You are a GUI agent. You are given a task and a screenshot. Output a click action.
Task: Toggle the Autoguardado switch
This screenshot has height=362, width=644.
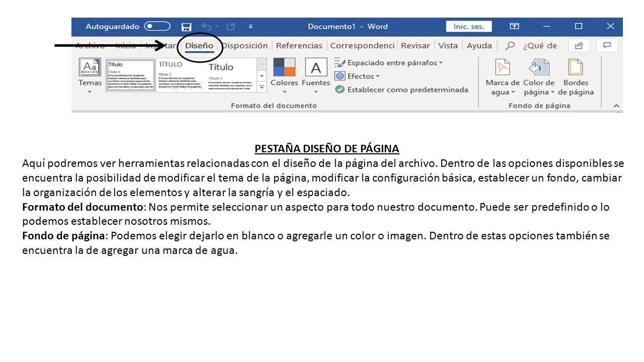pos(157,26)
